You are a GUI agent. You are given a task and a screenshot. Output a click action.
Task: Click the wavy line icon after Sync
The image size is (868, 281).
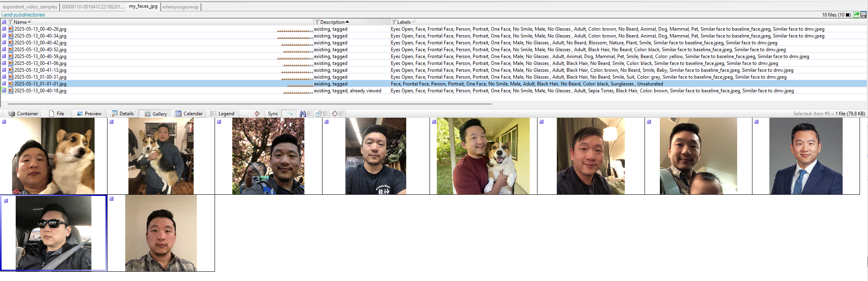click(289, 114)
